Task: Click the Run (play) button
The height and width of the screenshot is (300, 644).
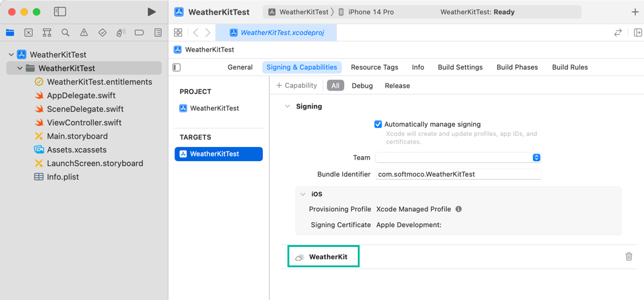Action: click(x=152, y=12)
